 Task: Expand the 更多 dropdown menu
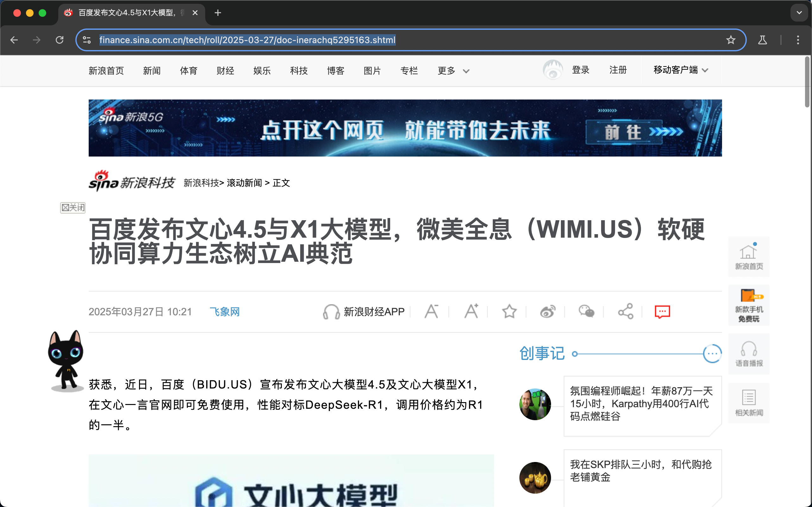(454, 71)
